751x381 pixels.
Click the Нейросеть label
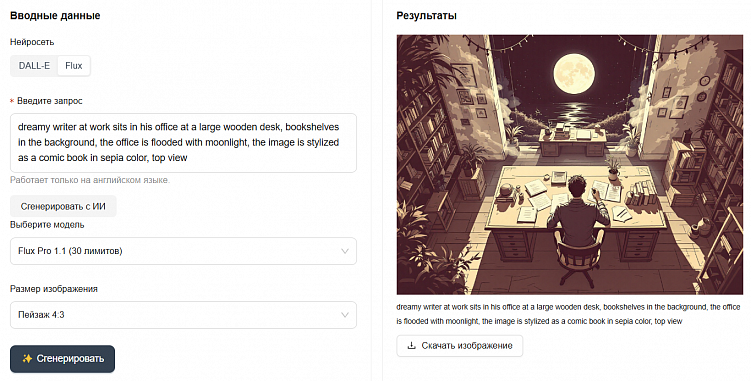click(x=32, y=42)
